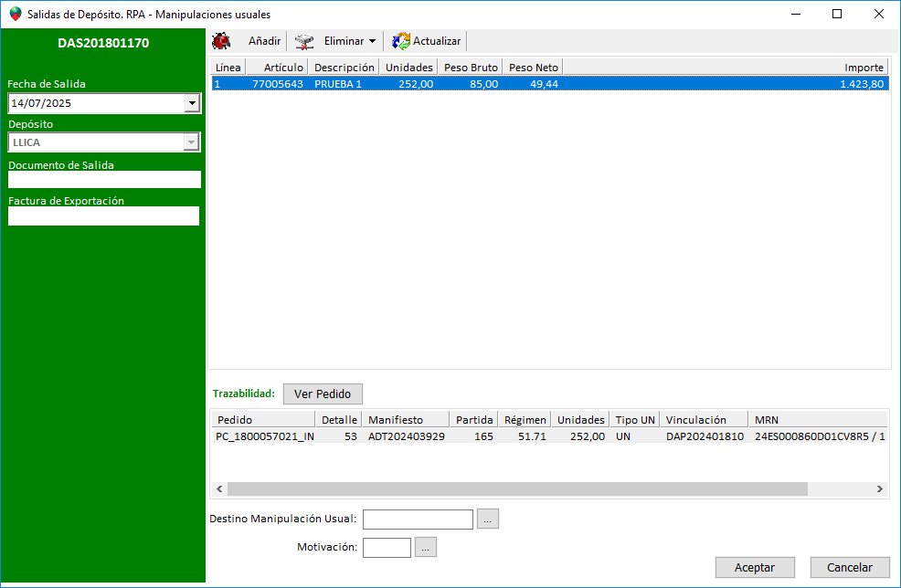Click the application icon in title bar
Screen dimensions: 901x588
click(x=15, y=15)
